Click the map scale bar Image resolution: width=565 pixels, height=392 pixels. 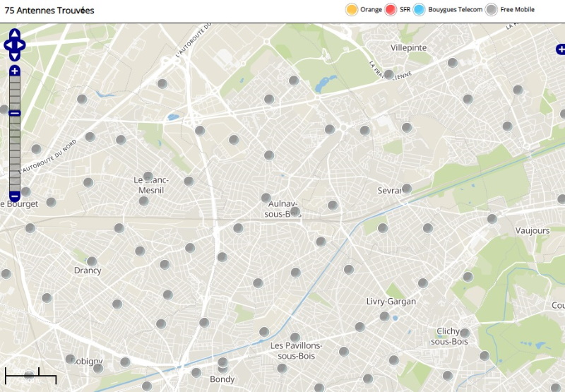tap(30, 375)
